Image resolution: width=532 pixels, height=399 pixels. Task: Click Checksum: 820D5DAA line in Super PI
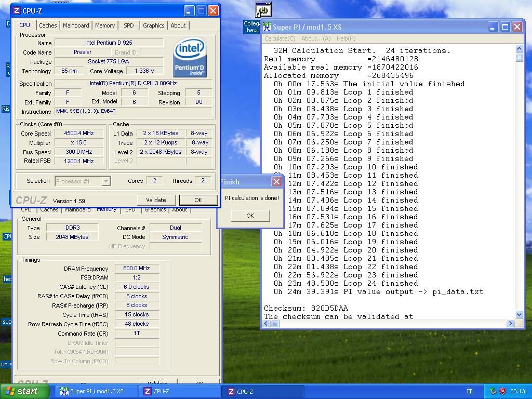[x=305, y=308]
